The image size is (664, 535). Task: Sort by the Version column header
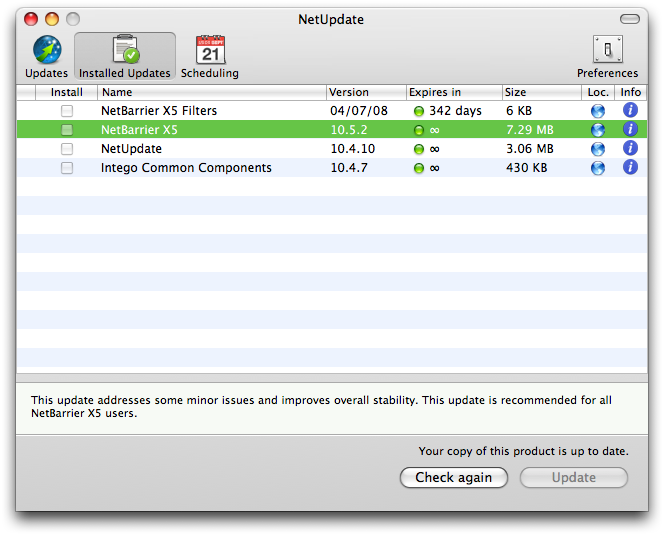366,92
